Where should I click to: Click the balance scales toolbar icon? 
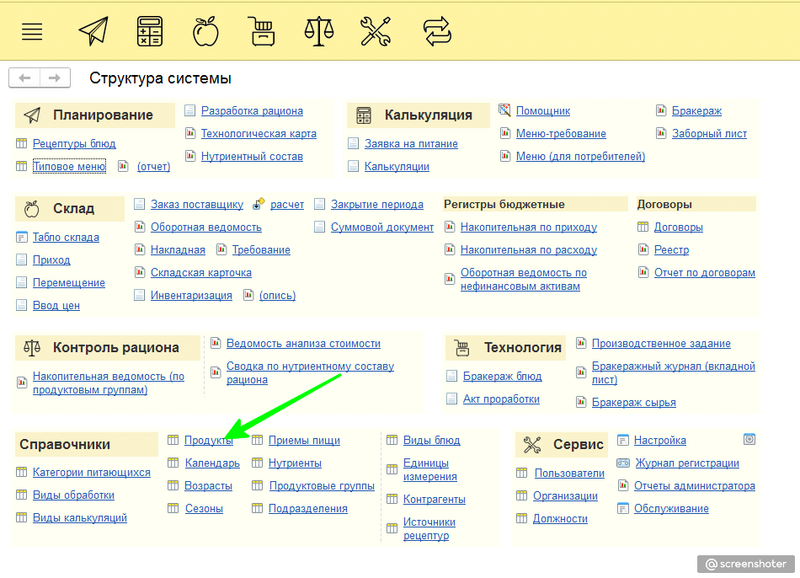(x=319, y=31)
